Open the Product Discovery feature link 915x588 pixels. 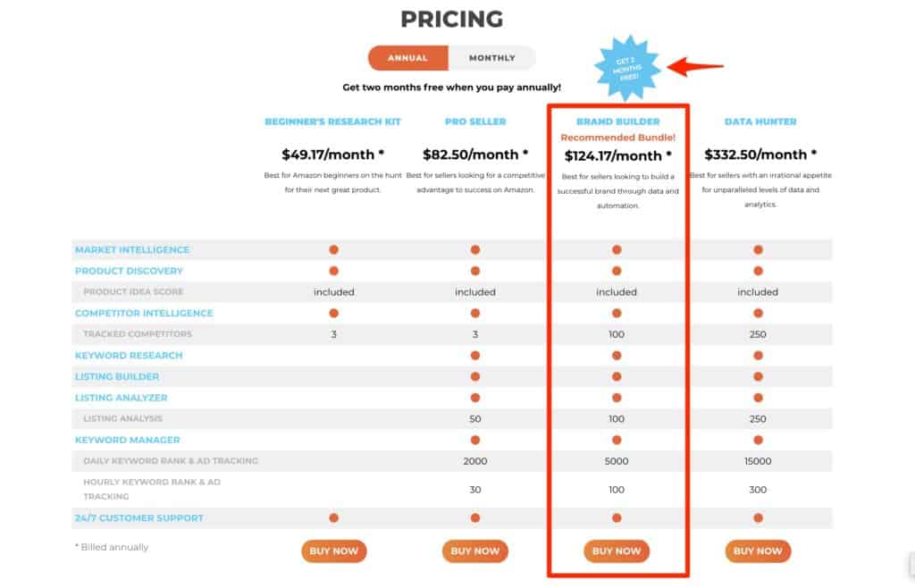point(129,271)
